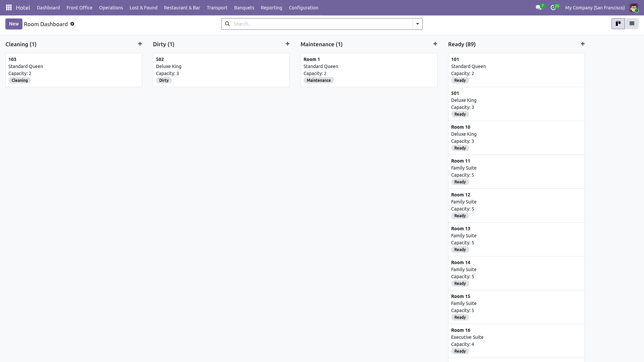644x362 pixels.
Task: Click Capacity: 4 on Room 16
Action: click(x=463, y=344)
